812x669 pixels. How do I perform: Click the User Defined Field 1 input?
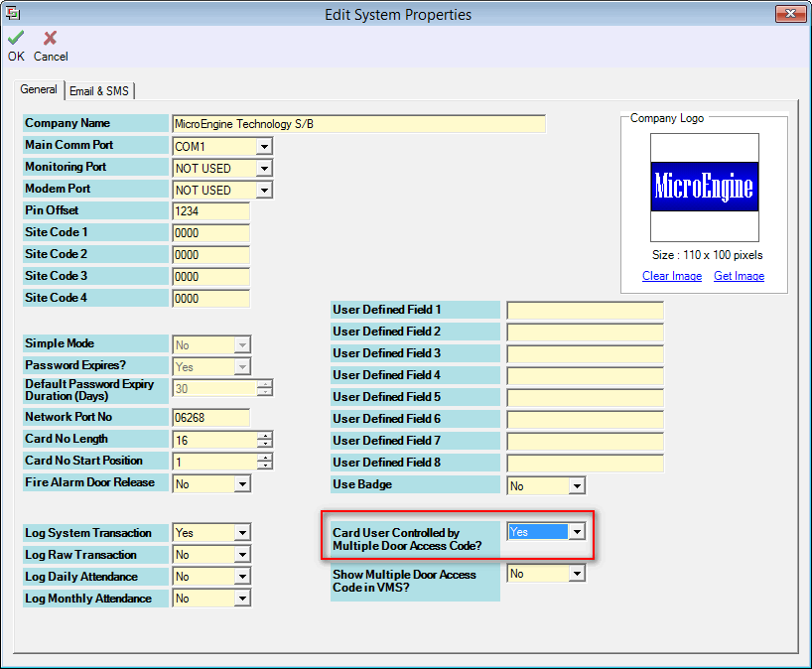[x=584, y=311]
